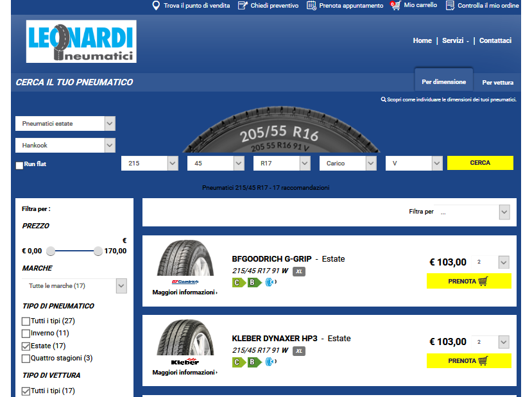Click wet grip B label on BFGoodrich
The height and width of the screenshot is (397, 532).
coord(254,282)
